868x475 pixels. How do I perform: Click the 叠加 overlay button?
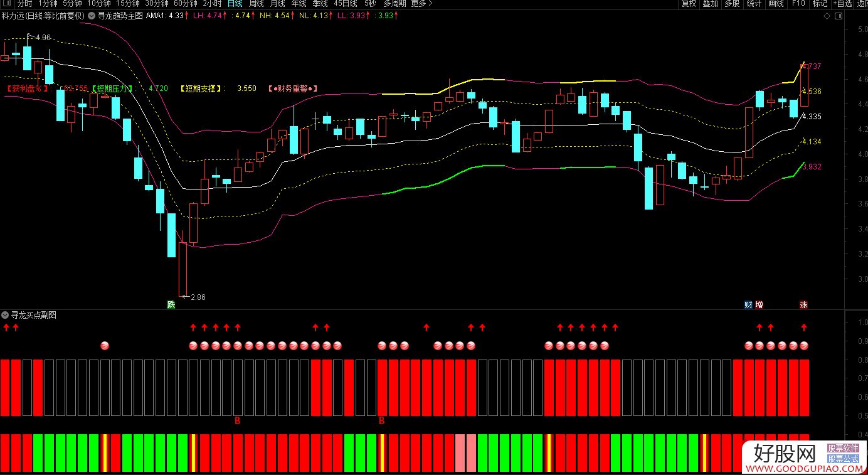(x=710, y=4)
